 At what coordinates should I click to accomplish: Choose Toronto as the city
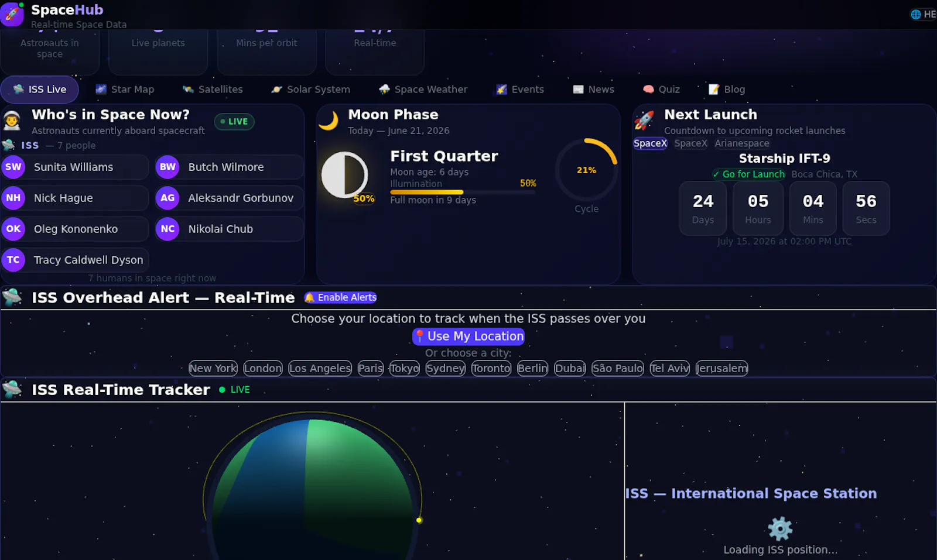(x=491, y=368)
